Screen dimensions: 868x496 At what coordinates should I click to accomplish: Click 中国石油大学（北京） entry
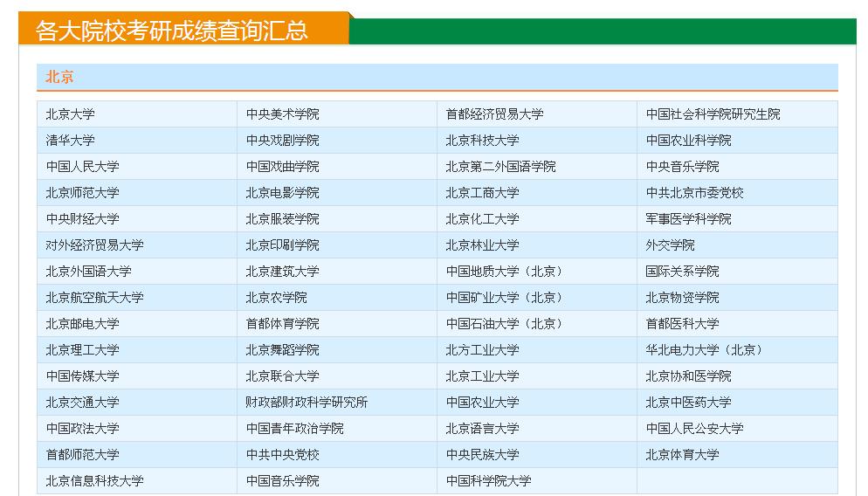click(x=506, y=324)
